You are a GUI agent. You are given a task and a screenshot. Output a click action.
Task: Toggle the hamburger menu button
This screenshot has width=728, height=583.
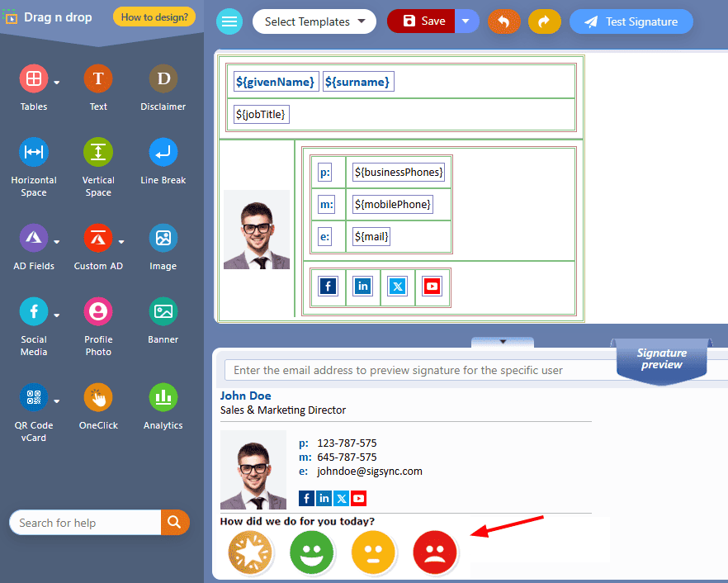tap(229, 21)
